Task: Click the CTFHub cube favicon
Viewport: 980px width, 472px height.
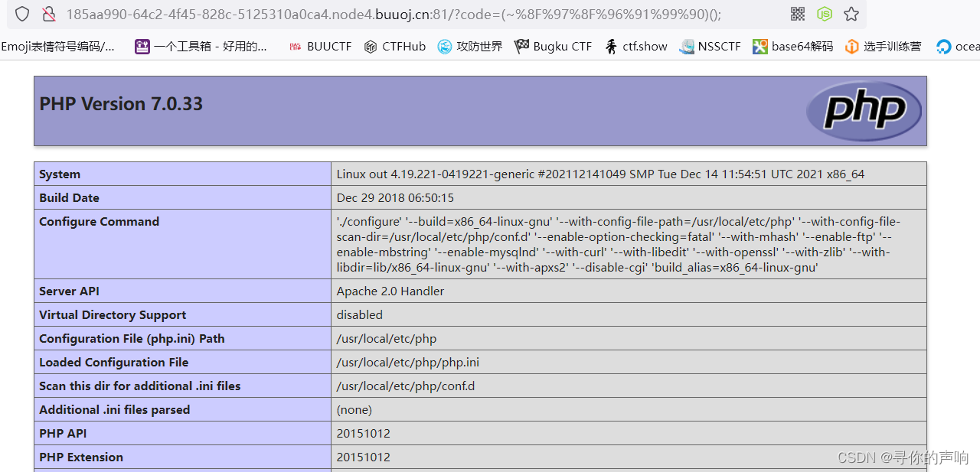Action: [x=371, y=47]
